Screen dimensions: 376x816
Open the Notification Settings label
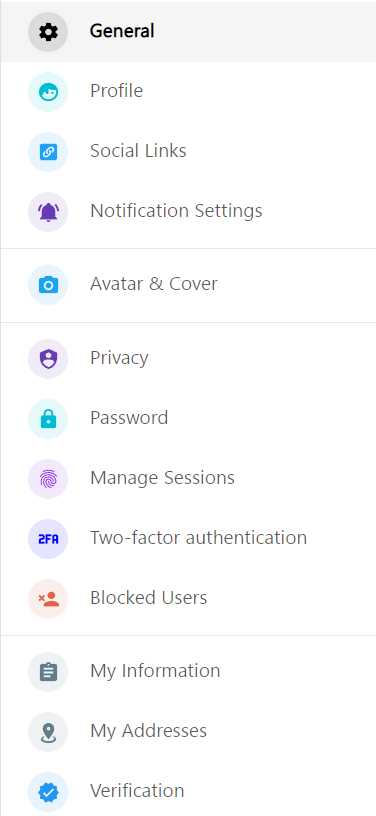pyautogui.click(x=176, y=211)
